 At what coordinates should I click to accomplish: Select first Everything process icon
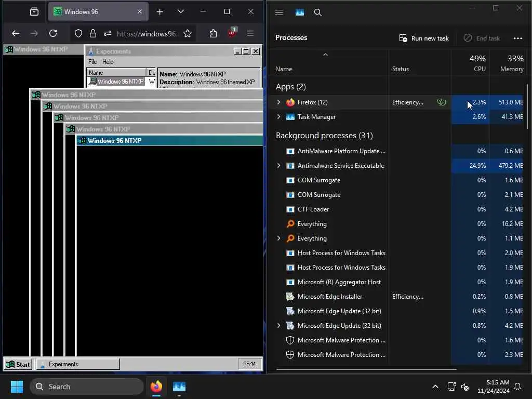click(290, 224)
